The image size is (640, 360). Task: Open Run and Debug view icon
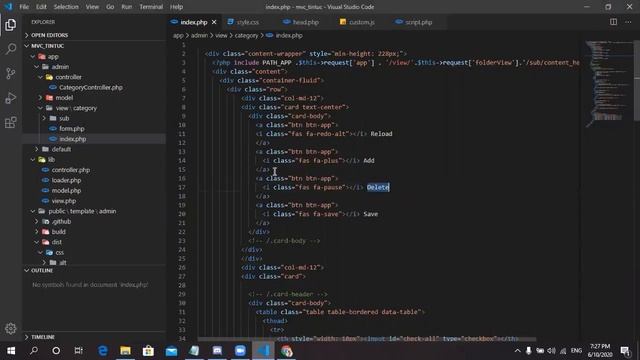11,98
